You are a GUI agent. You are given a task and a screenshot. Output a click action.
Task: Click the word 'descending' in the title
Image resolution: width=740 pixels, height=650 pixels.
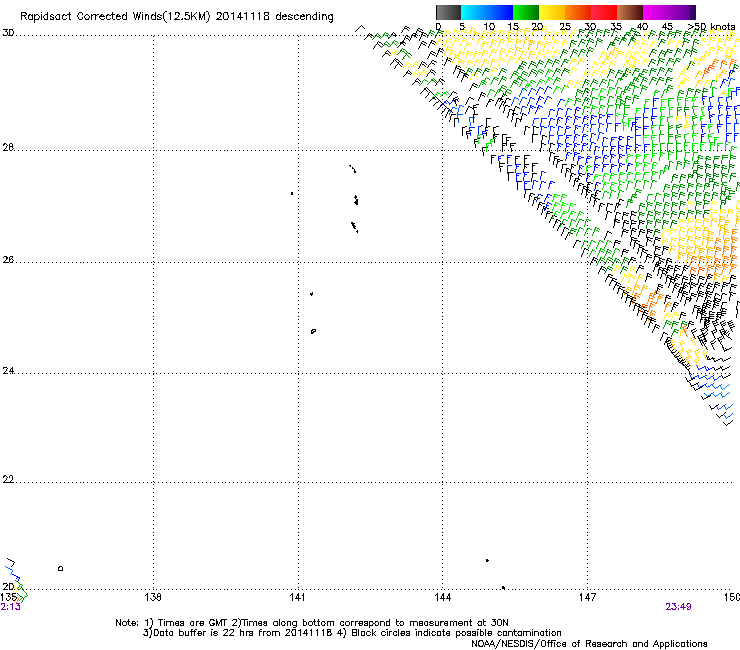coord(304,17)
